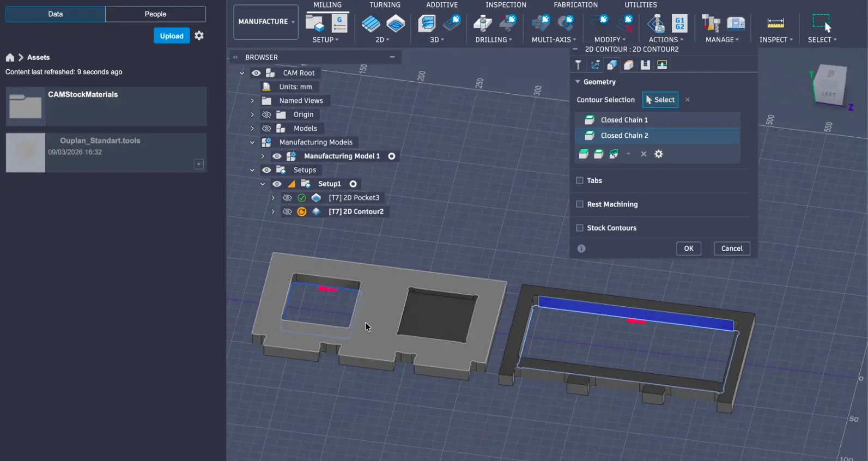This screenshot has width=868, height=461.
Task: Click the New Setup icon in ribbon
Action: 314,23
